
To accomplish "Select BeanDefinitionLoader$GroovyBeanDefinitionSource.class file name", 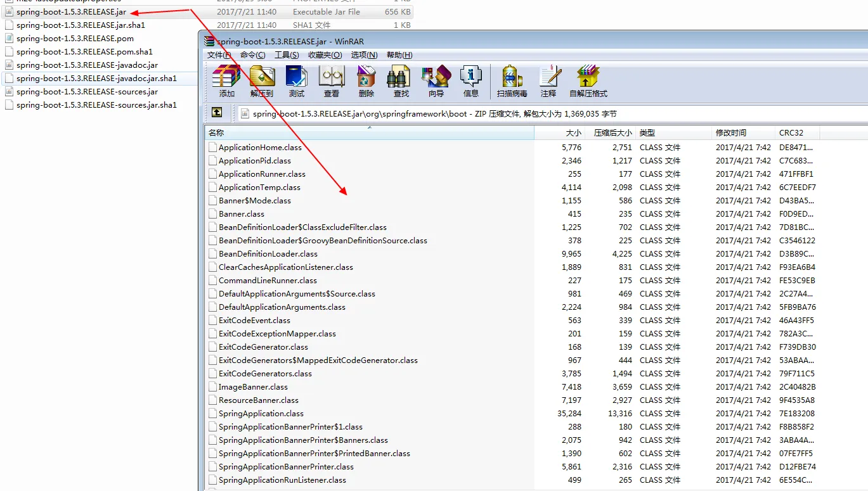I will pyautogui.click(x=323, y=241).
